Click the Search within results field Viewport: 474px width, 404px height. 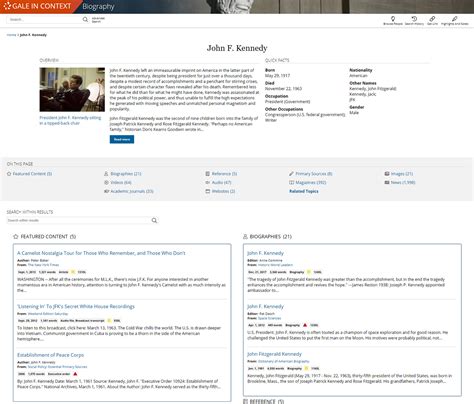click(x=79, y=220)
